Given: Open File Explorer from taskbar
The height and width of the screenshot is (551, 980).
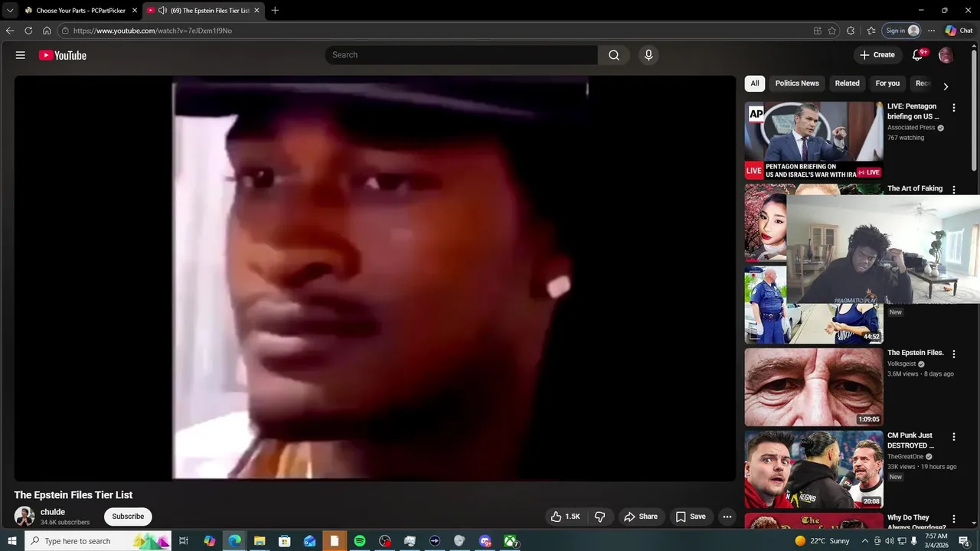Looking at the screenshot, I should pos(260,541).
